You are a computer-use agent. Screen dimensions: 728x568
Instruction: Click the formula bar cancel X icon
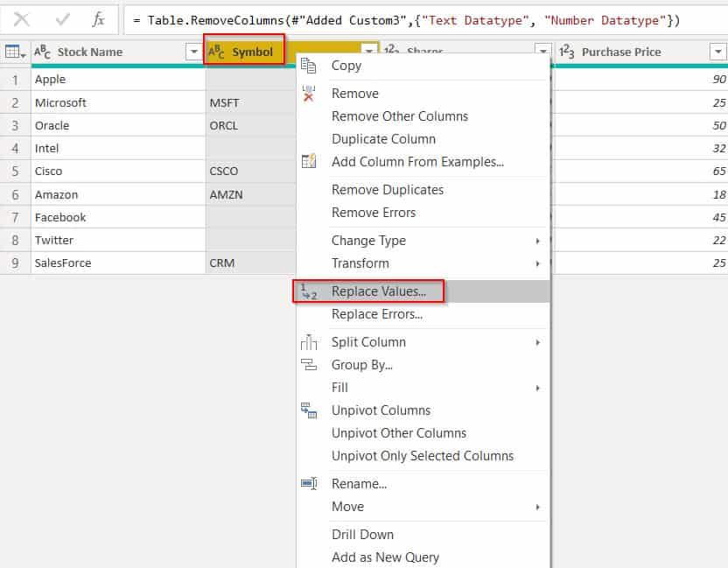coord(21,19)
